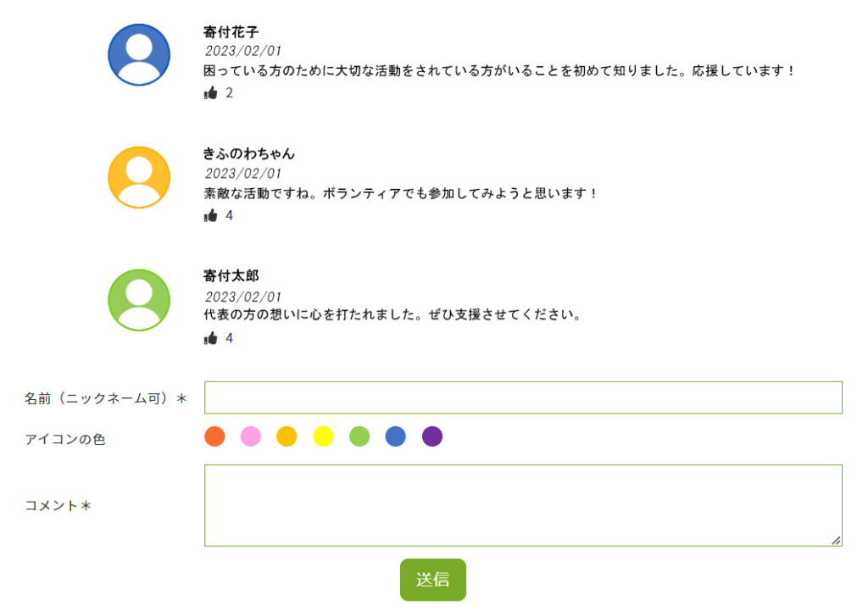This screenshot has height=611, width=868.
Task: Click into the コメント text area
Action: tap(523, 505)
